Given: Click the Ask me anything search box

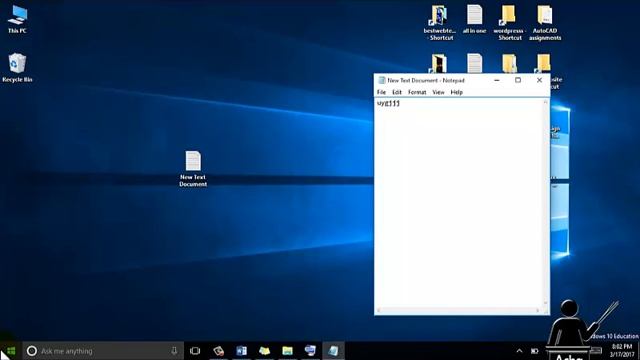Looking at the screenshot, I should pos(103,351).
